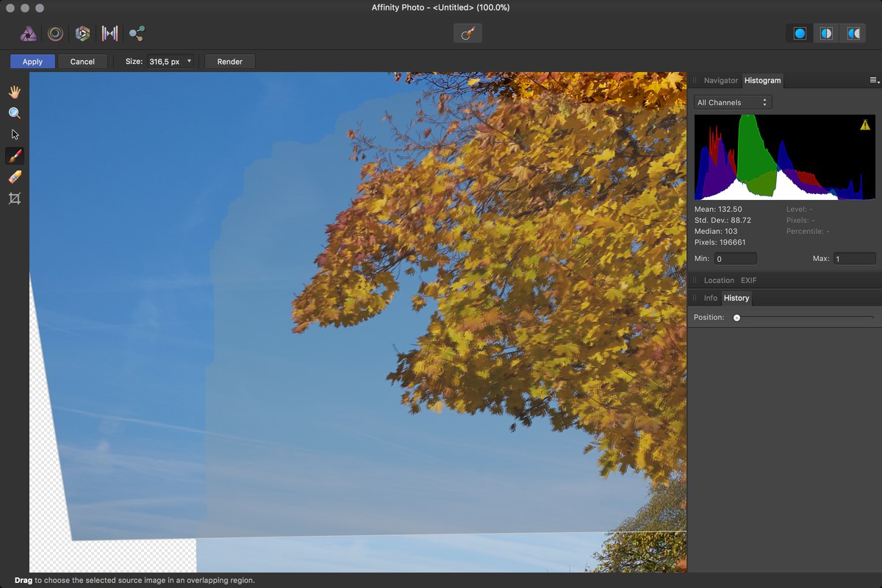882x588 pixels.
Task: Cancel the panorama edit
Action: coord(82,62)
